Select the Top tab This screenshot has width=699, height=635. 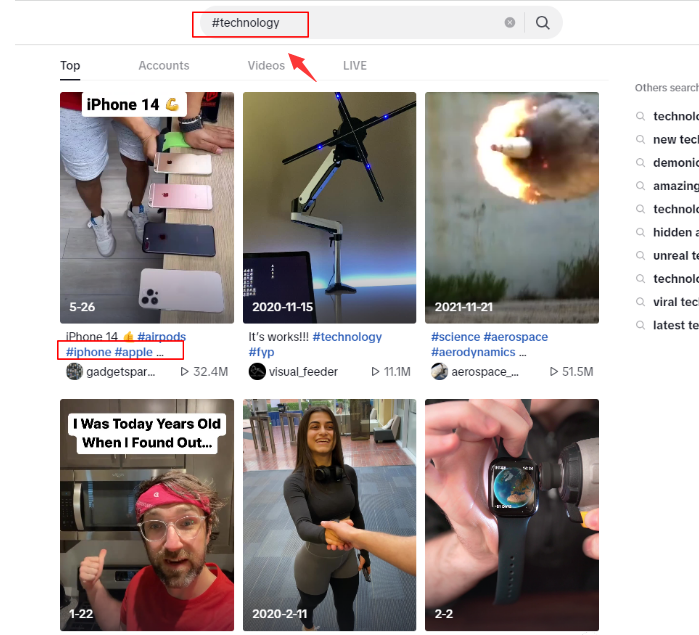click(x=70, y=66)
